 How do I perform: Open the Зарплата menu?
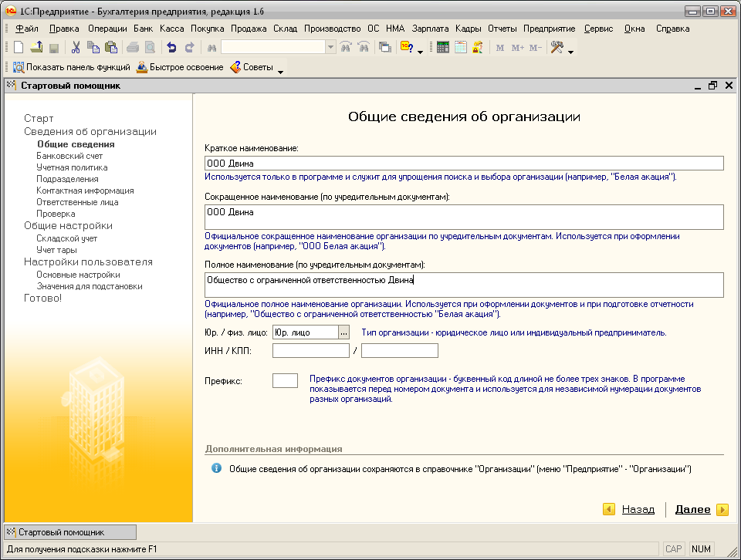(430, 29)
